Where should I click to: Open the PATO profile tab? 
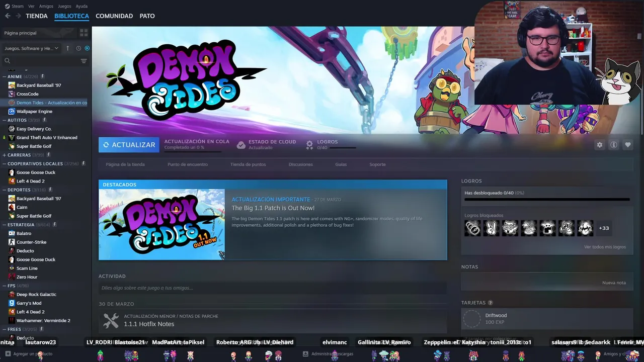pos(147,16)
